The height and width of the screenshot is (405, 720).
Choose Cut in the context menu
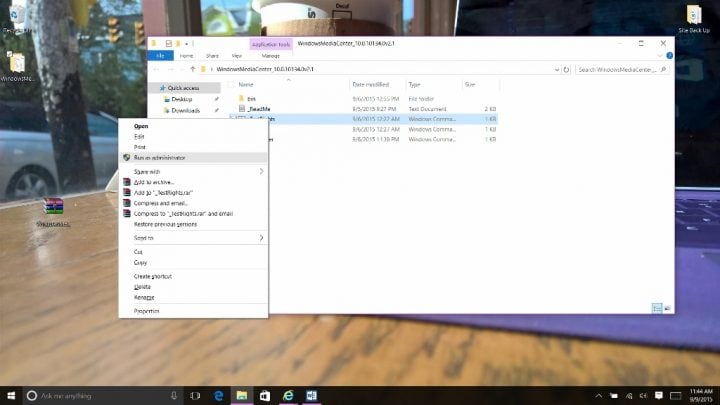193,252
